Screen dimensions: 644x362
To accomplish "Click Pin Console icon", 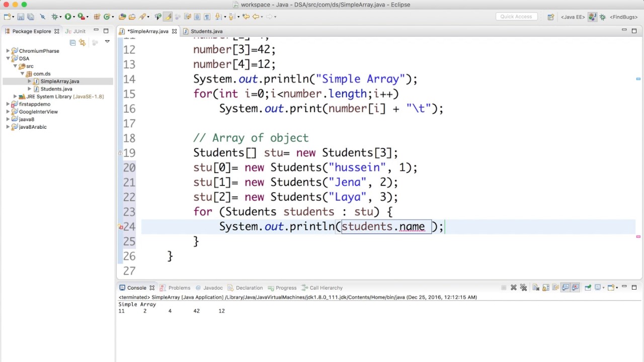I will [x=588, y=288].
